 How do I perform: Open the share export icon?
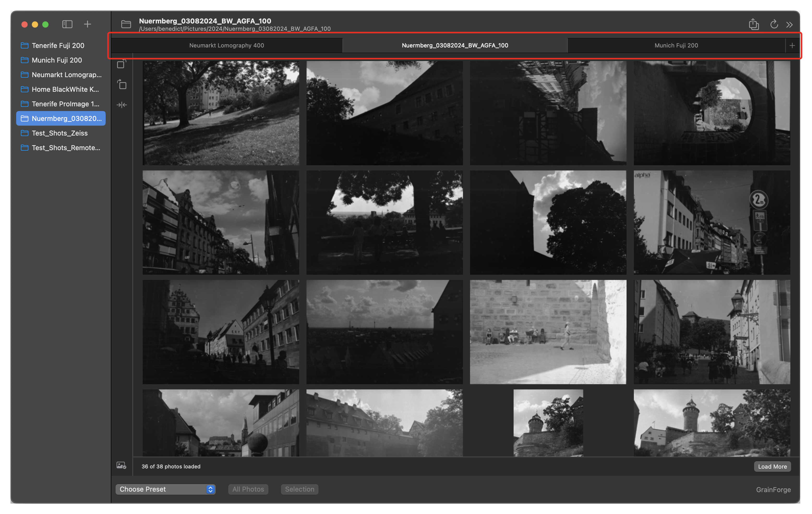point(754,24)
